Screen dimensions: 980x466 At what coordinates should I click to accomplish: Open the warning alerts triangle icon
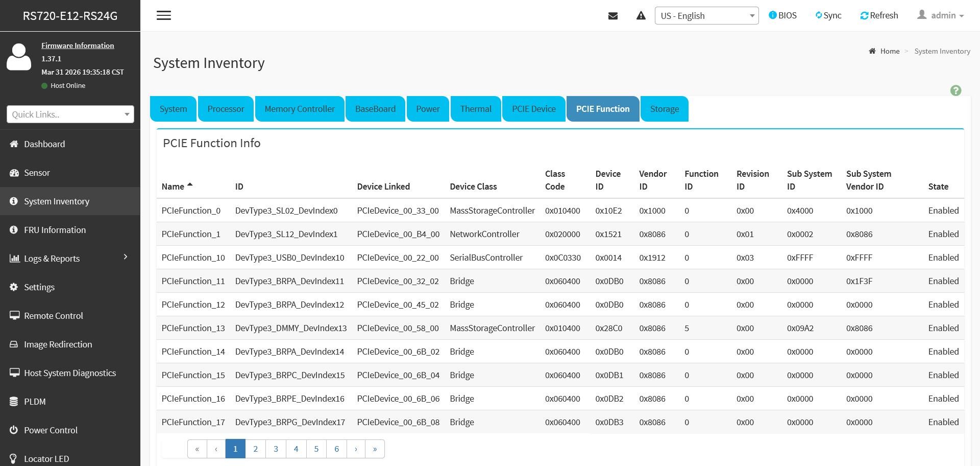641,16
